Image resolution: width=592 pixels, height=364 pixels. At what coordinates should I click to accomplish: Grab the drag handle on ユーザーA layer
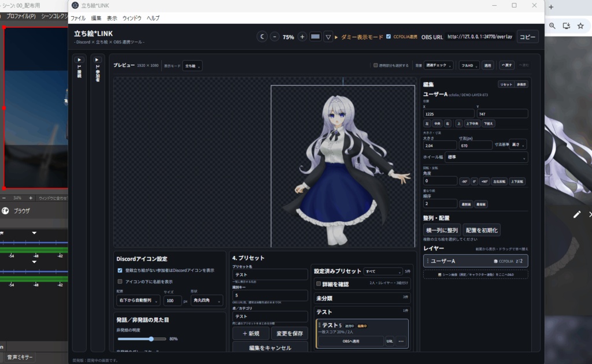pos(427,261)
